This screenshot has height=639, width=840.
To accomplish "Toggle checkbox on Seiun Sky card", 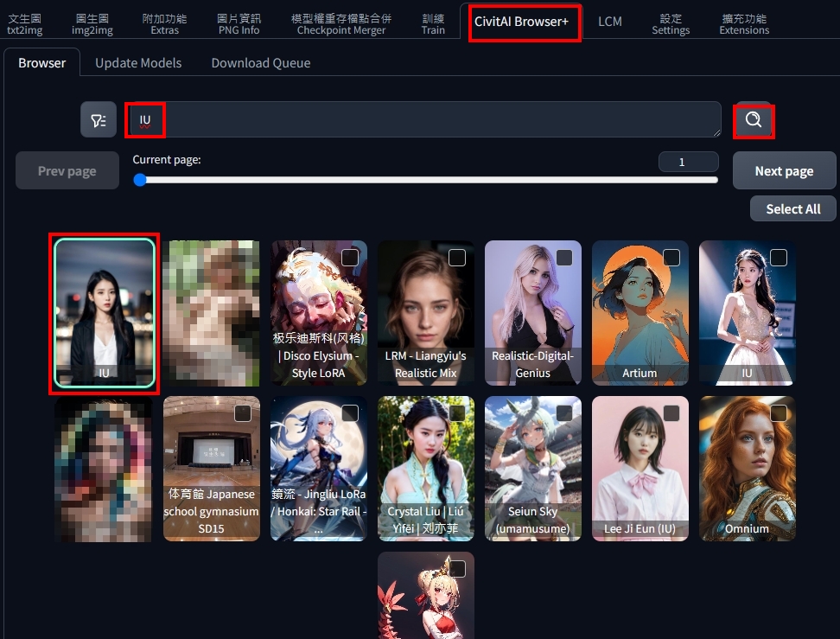I will point(564,413).
